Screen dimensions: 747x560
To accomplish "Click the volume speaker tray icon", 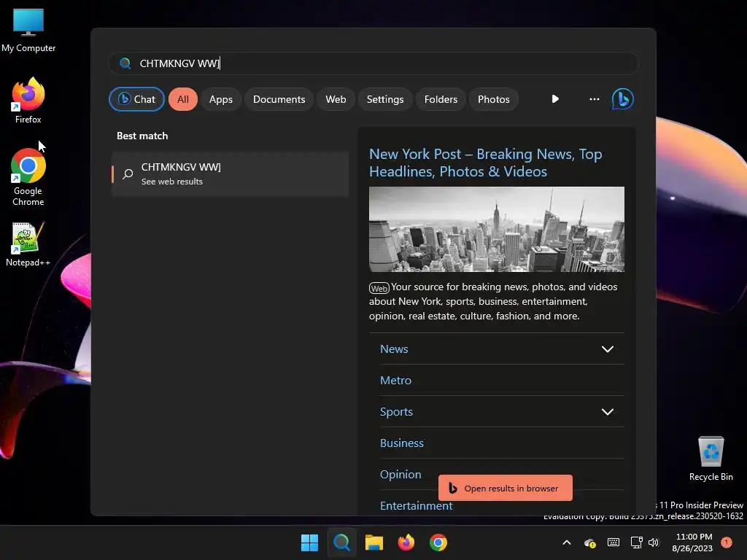I will click(x=654, y=542).
